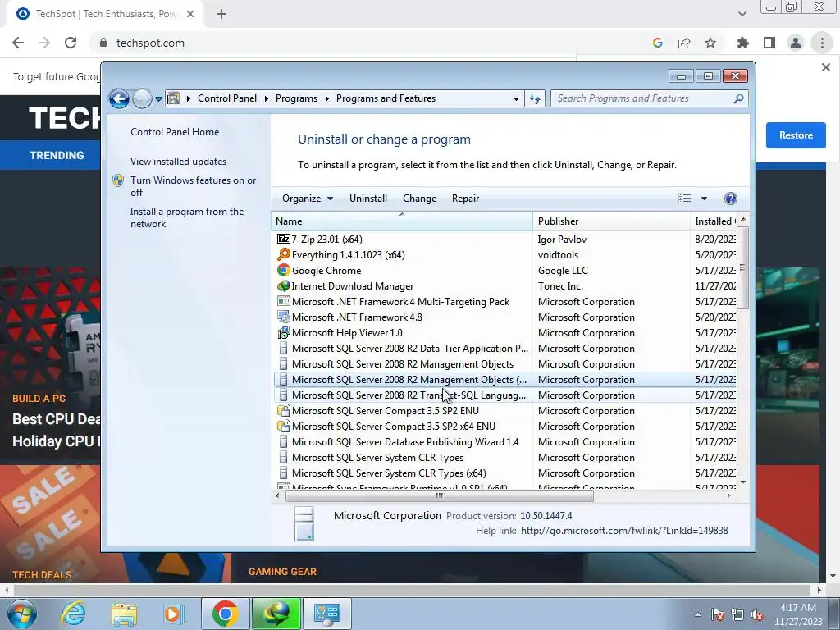The width and height of the screenshot is (840, 630).
Task: Click the back arrow in Programs and Features
Action: [119, 98]
